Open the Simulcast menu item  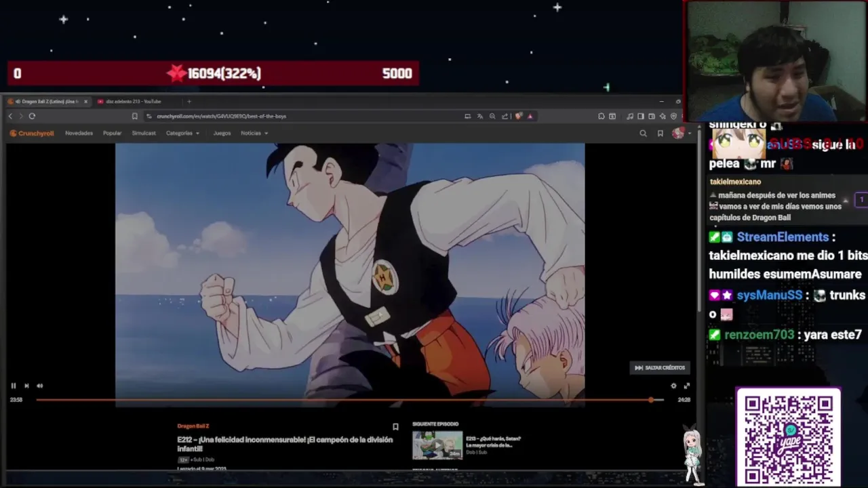[144, 134]
